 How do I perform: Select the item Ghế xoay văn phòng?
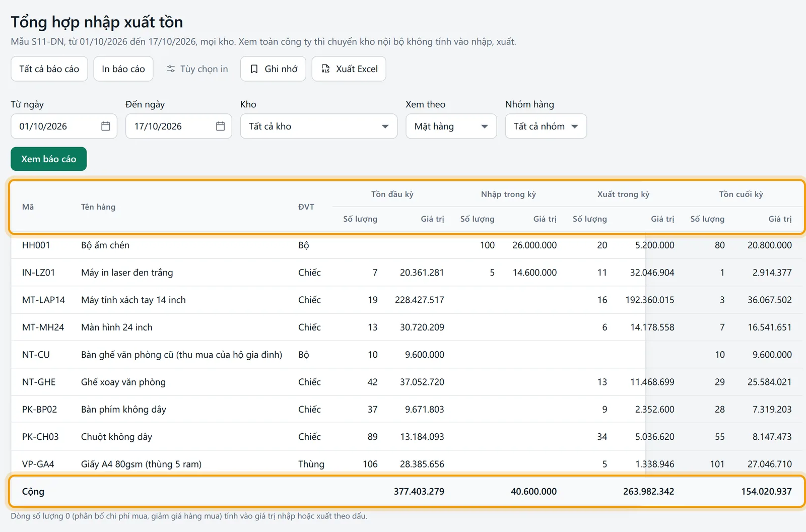(123, 382)
